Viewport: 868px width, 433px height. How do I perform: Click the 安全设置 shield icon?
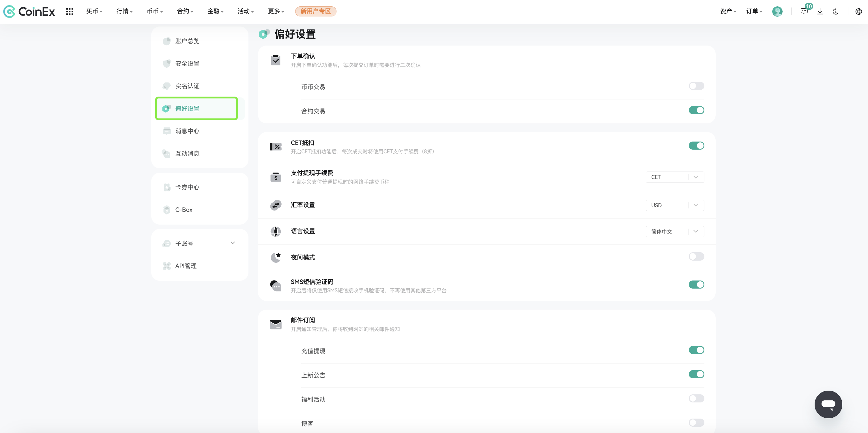tap(167, 64)
